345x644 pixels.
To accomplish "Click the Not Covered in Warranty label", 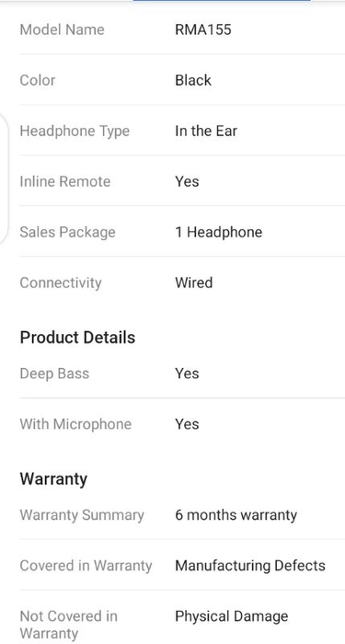I will 69,625.
